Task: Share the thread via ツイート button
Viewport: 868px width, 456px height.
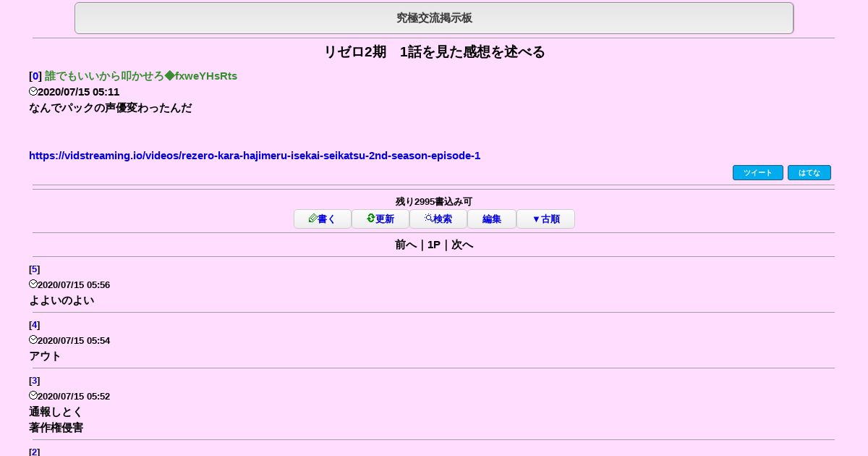Action: pyautogui.click(x=758, y=173)
